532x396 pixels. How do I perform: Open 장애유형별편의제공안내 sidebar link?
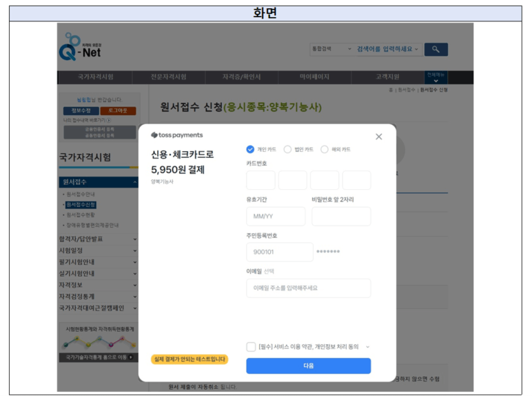pos(92,225)
